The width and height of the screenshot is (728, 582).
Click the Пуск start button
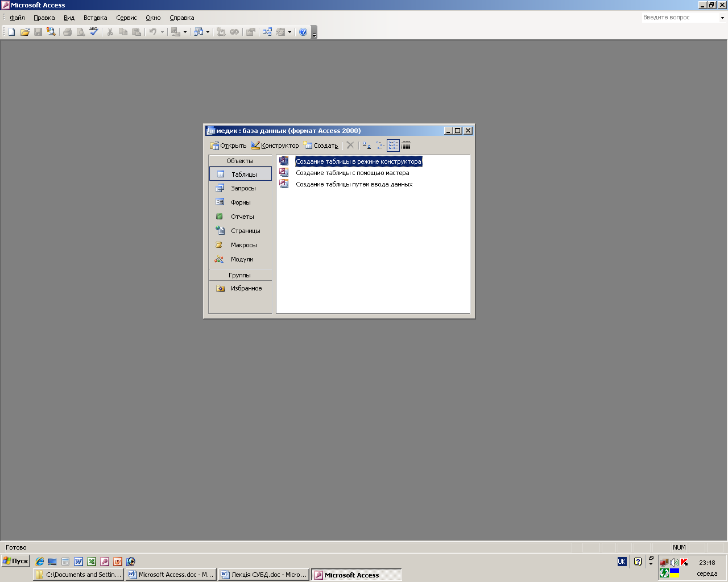tap(15, 561)
